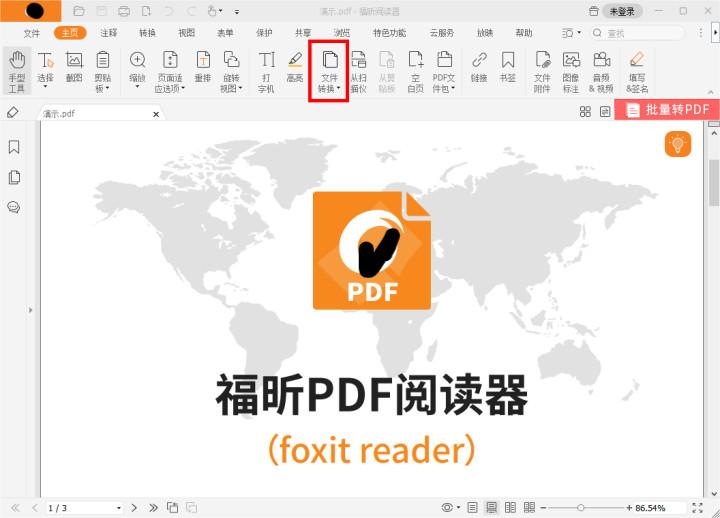Open the page number dropdown showing 1 / 3
720x518 pixels.
[x=119, y=508]
